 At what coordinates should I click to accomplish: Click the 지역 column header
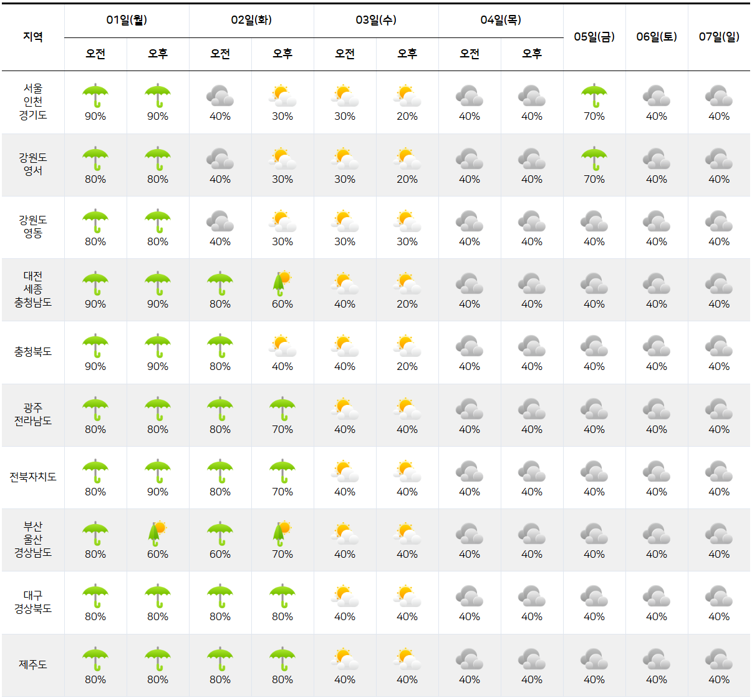pyautogui.click(x=33, y=37)
